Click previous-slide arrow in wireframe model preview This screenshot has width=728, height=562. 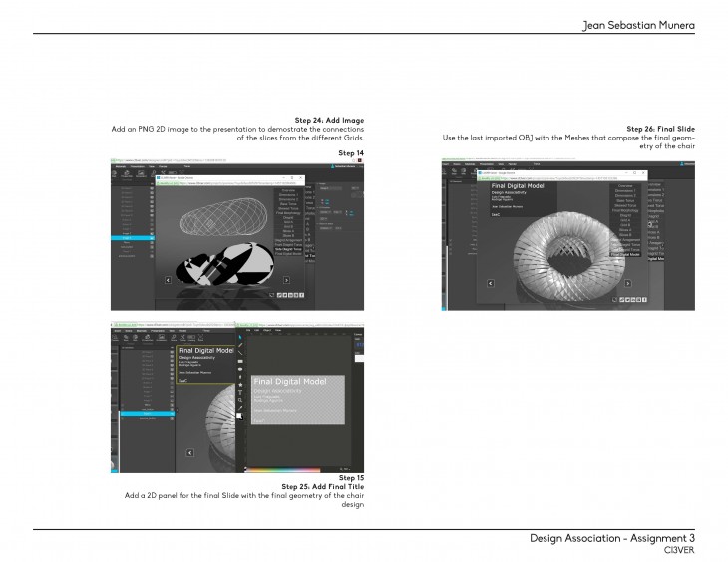pyautogui.click(x=166, y=281)
